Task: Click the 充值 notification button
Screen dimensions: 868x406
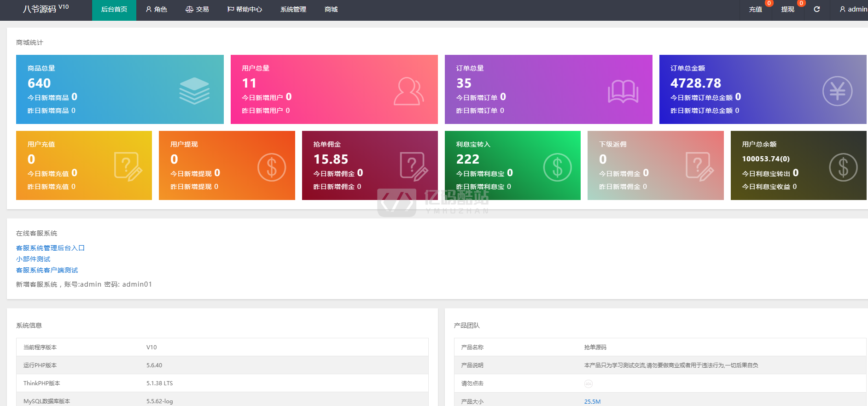Action: click(755, 9)
